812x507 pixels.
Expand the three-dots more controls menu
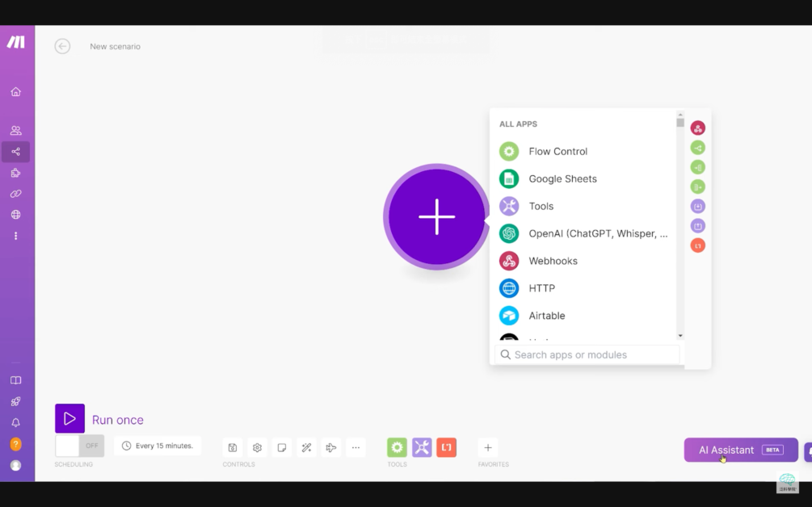click(356, 447)
